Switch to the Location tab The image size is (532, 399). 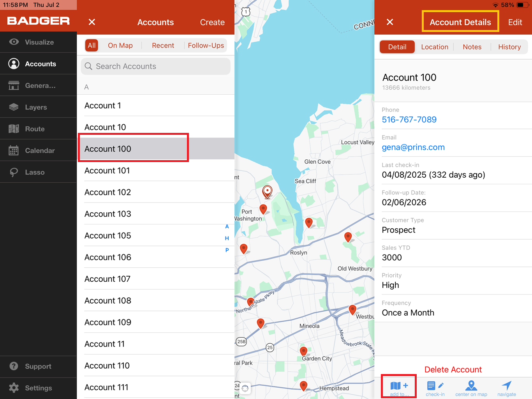coord(435,47)
